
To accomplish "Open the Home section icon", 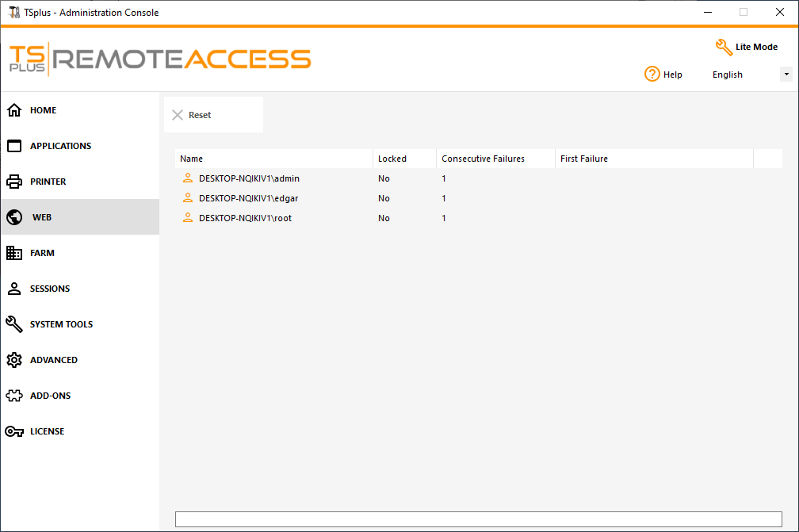I will coord(13,110).
